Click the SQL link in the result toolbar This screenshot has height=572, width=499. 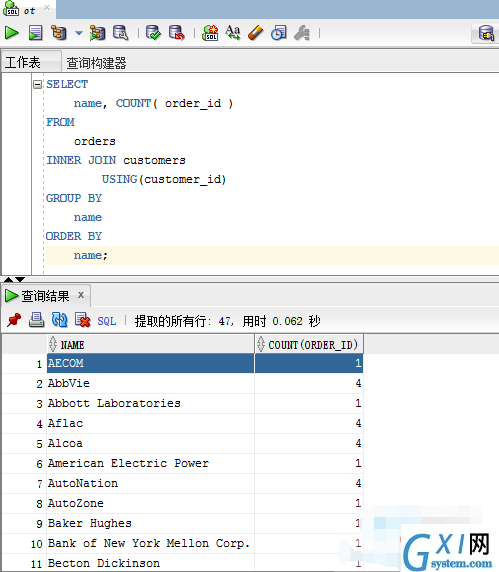(x=107, y=321)
